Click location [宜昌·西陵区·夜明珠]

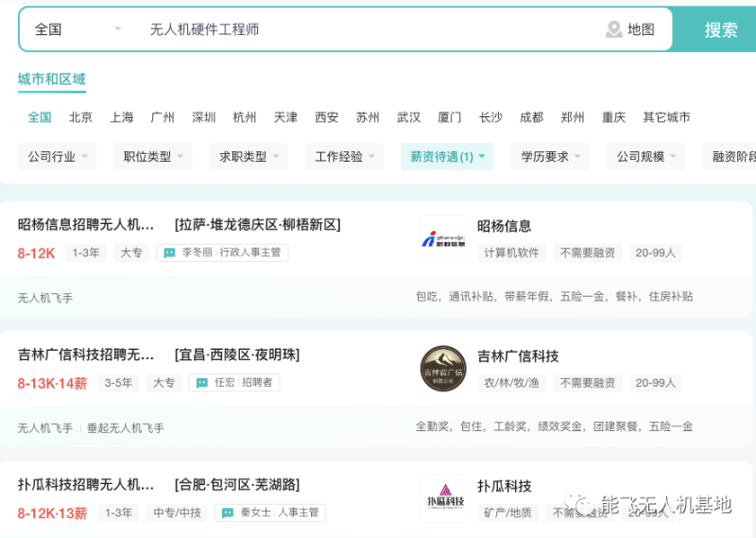click(237, 356)
